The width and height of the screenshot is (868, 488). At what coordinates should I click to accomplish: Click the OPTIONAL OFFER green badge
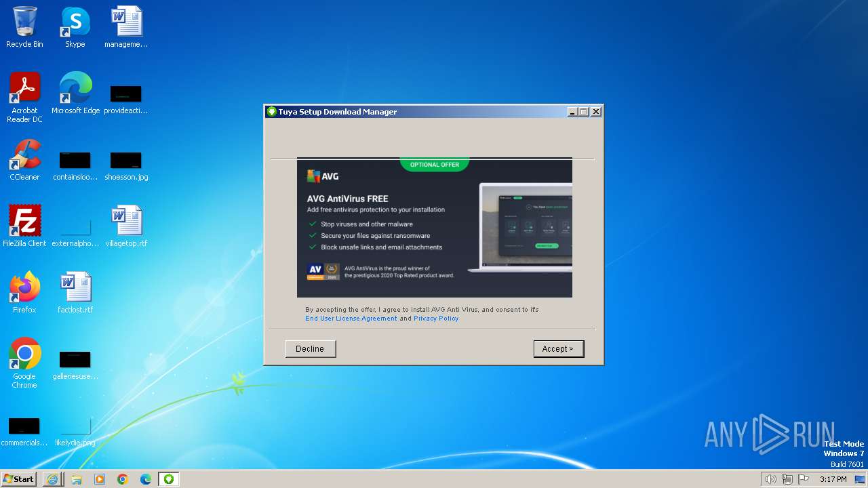[435, 165]
